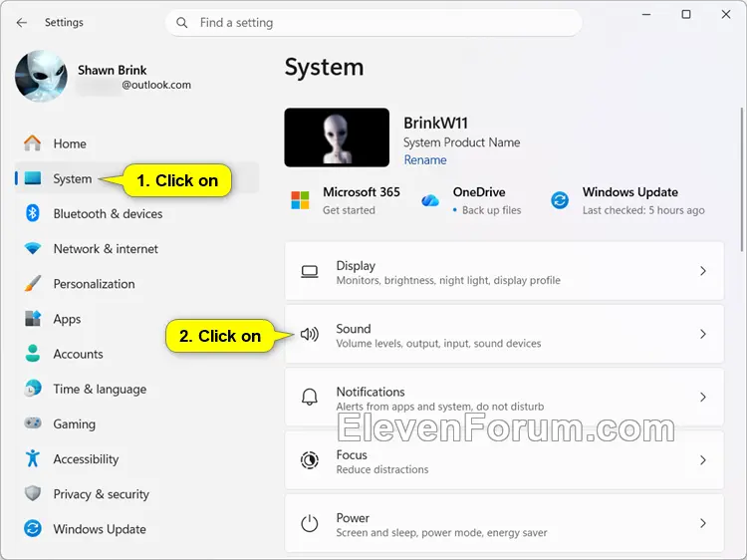This screenshot has width=747, height=560.
Task: Click the vertical scrollbar on right
Action: 741,179
